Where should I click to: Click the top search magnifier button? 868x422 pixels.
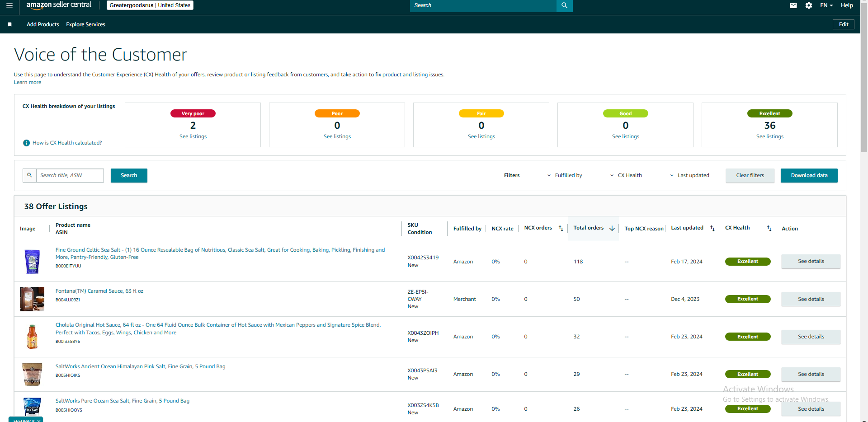[564, 5]
